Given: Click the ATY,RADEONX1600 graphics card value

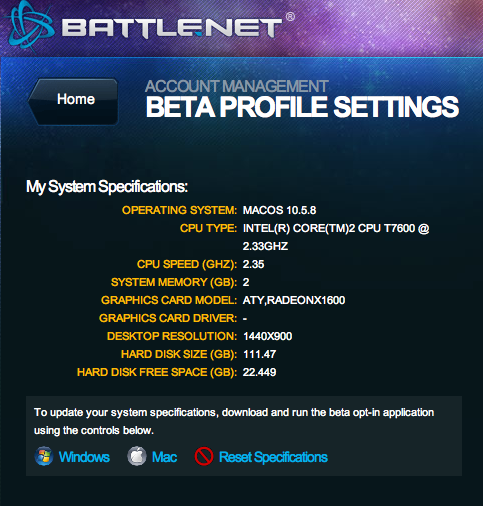Looking at the screenshot, I should point(294,300).
